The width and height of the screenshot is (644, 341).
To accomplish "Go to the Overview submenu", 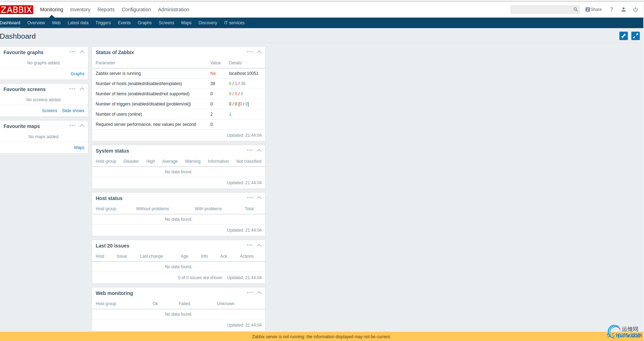I will pyautogui.click(x=36, y=23).
